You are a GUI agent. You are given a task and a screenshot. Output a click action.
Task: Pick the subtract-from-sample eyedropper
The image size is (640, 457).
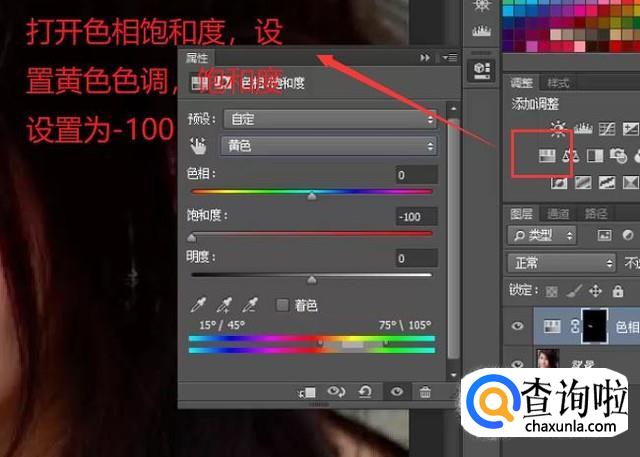tap(250, 305)
